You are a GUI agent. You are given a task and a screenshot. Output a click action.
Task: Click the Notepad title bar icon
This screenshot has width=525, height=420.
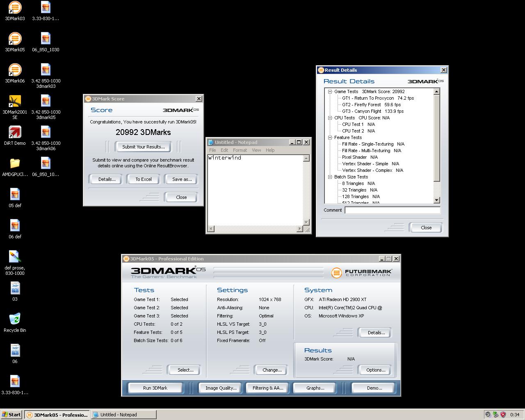pyautogui.click(x=211, y=142)
